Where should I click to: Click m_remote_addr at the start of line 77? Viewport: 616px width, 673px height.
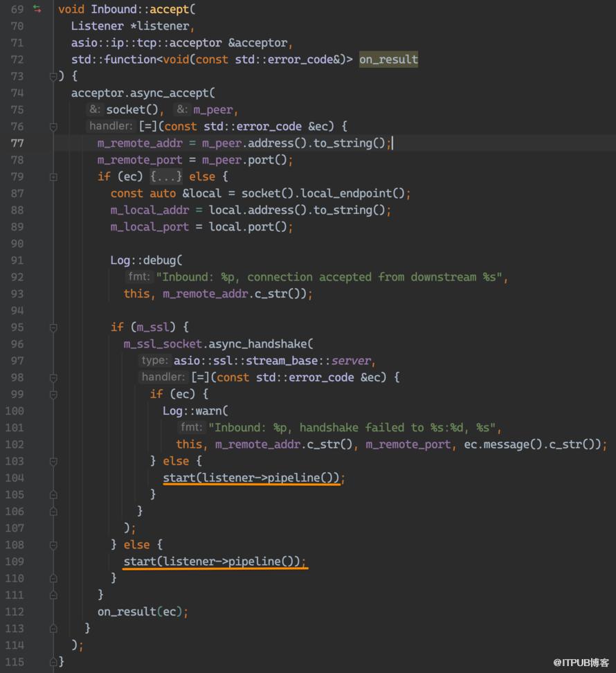tap(140, 143)
